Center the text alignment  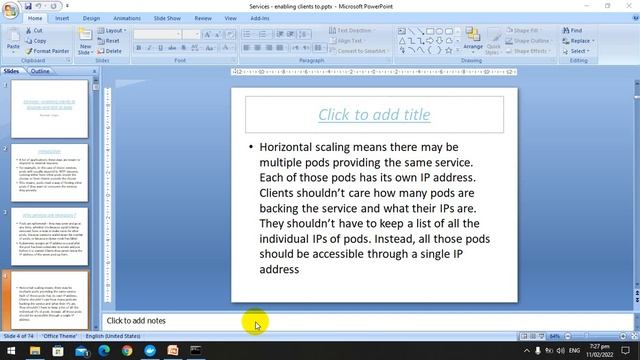tap(258, 48)
